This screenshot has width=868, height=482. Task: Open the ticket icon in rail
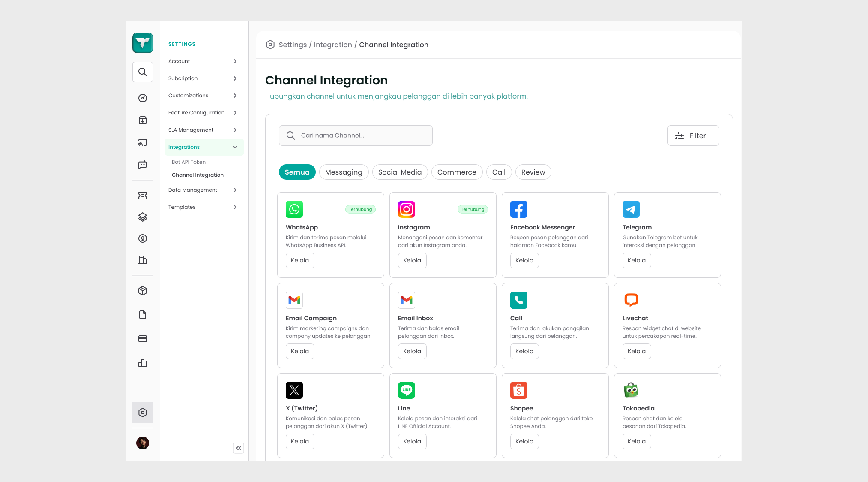pos(143,196)
